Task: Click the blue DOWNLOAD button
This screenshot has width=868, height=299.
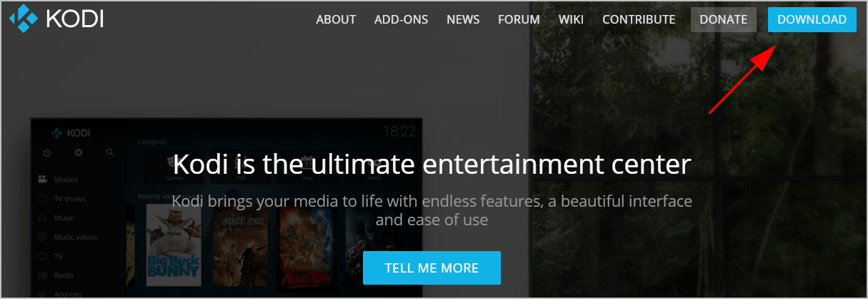Action: (x=812, y=19)
